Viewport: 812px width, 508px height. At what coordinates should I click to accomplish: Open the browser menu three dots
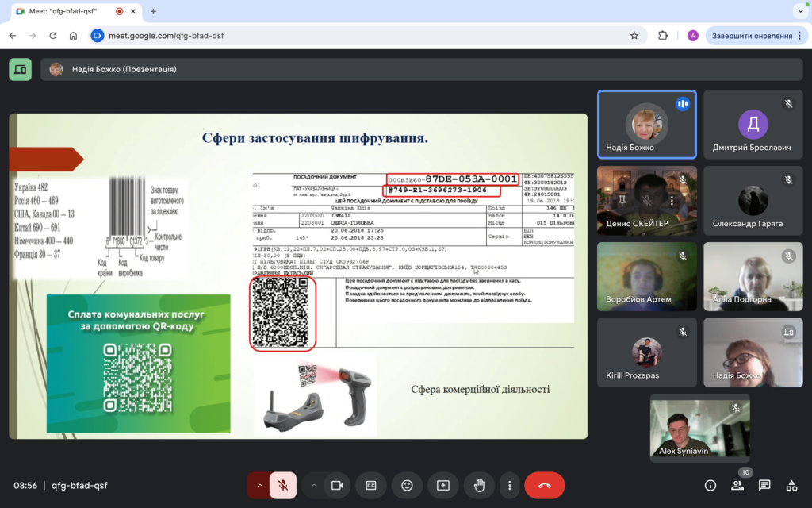(x=799, y=36)
